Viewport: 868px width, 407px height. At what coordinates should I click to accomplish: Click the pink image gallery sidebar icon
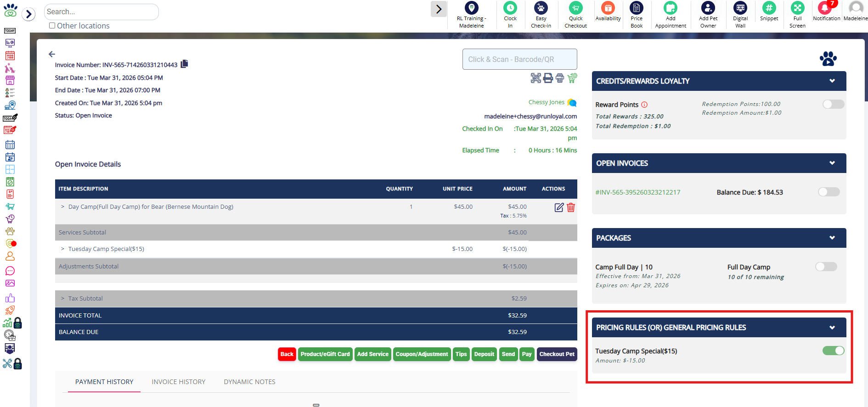(10, 283)
